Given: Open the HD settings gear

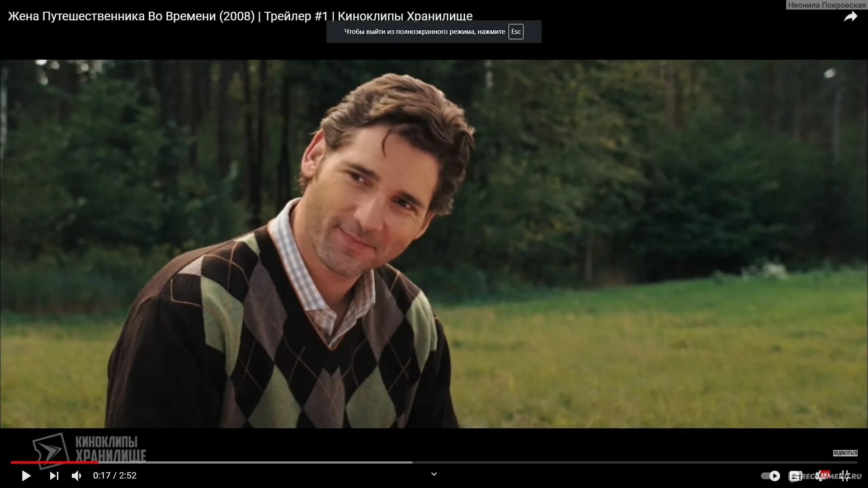Looking at the screenshot, I should click(x=821, y=476).
